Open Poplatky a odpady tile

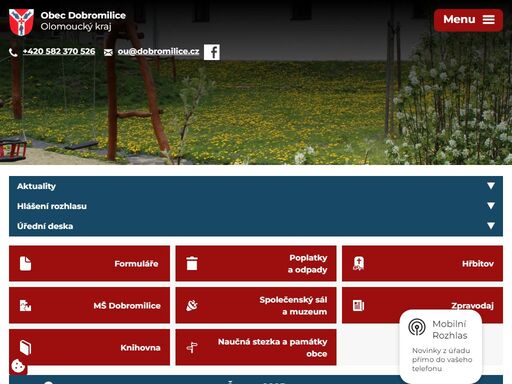click(256, 264)
